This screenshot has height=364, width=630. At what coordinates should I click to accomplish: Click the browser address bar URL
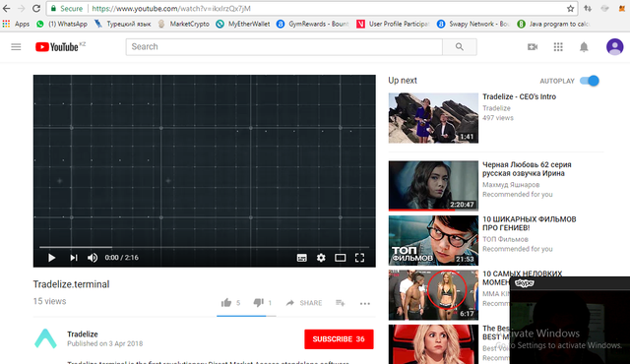coord(170,9)
